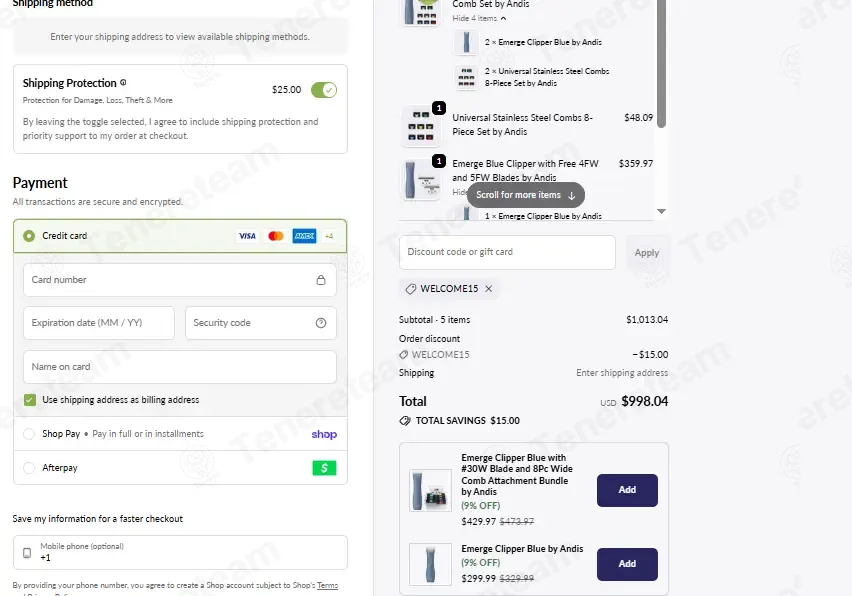Image resolution: width=852 pixels, height=596 pixels.
Task: Open Shop's Terms link
Action: [x=327, y=585]
